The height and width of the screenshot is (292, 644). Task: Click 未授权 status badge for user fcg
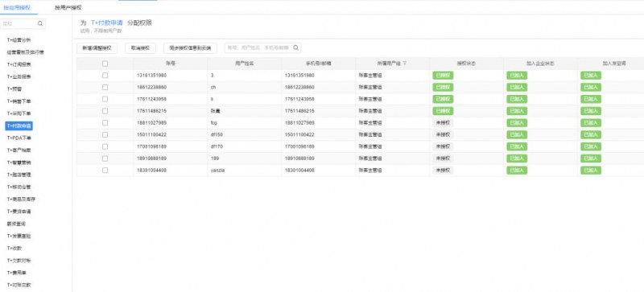click(443, 123)
